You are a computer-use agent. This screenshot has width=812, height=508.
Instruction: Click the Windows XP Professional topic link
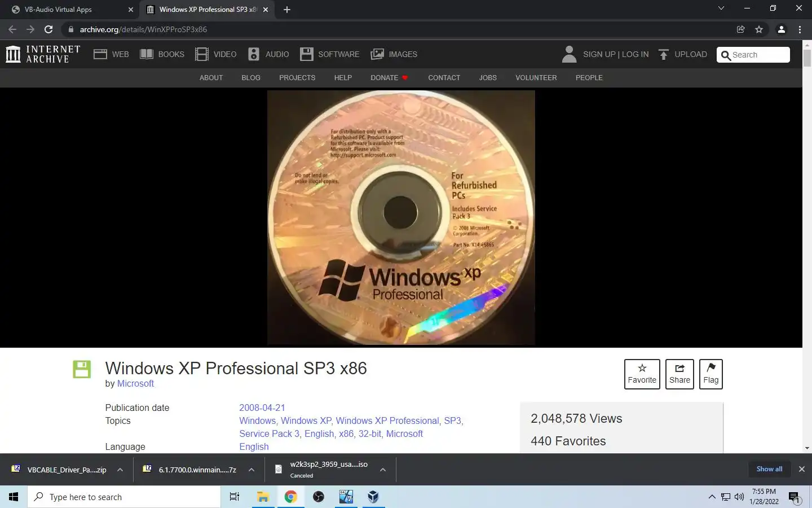pos(387,421)
